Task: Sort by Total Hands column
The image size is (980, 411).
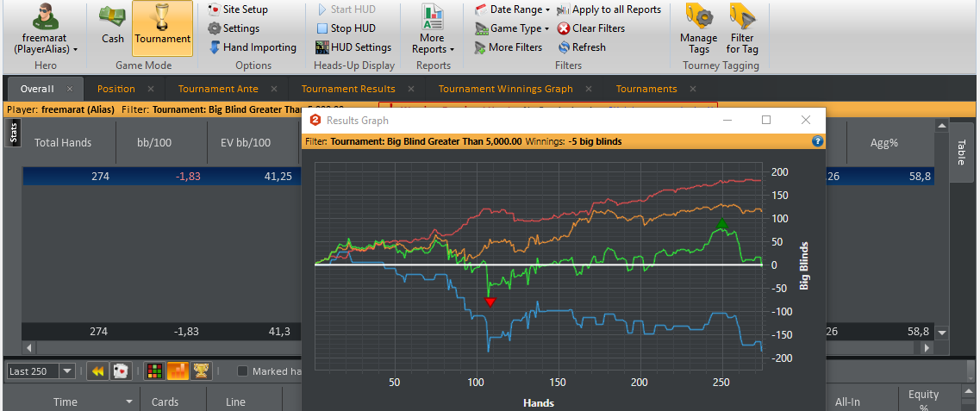Action: tap(63, 142)
